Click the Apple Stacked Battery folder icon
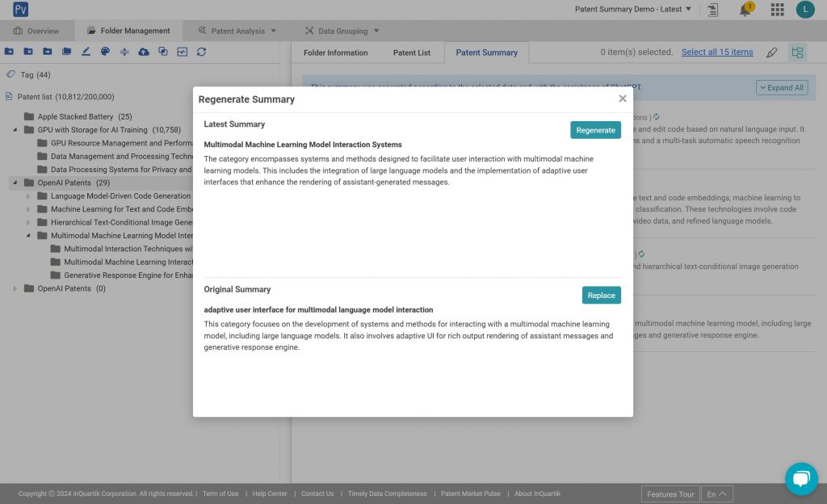This screenshot has height=504, width=827. point(29,116)
